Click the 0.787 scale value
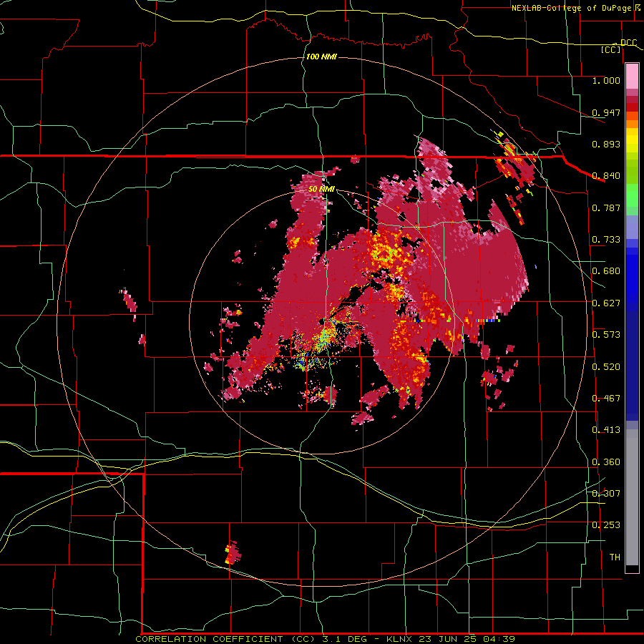 pos(606,208)
